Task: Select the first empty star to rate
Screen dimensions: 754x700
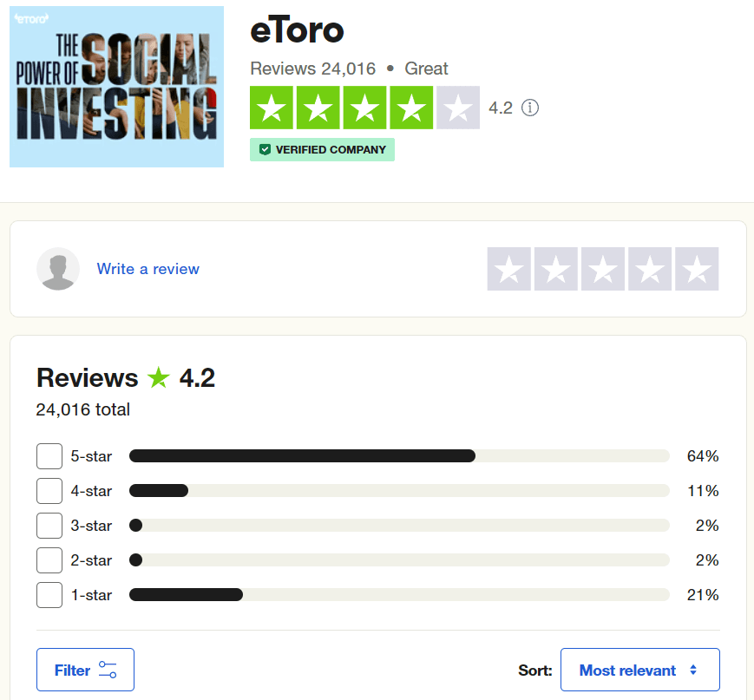Action: (509, 269)
